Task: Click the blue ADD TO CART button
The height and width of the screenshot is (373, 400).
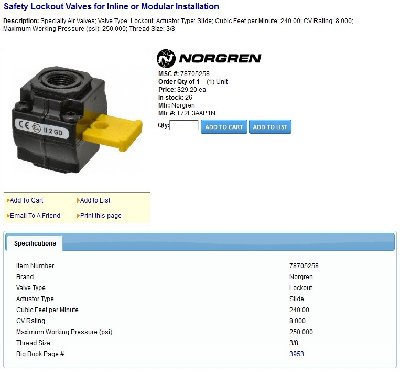Action: pos(224,127)
